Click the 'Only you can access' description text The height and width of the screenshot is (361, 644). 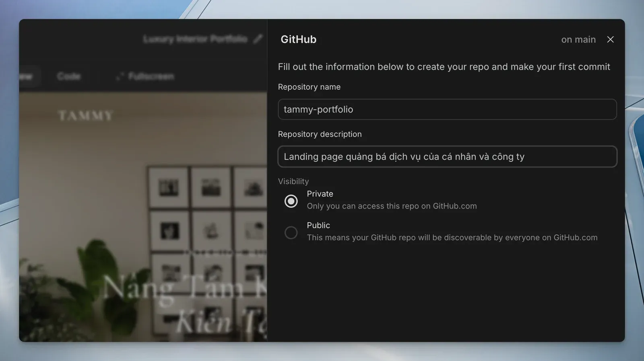(391, 206)
